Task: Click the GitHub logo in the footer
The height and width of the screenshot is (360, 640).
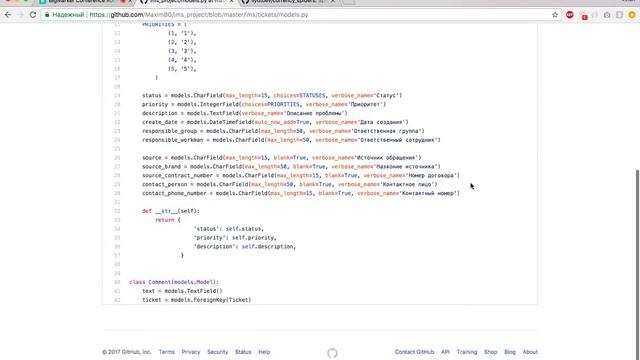Action: pyautogui.click(x=332, y=353)
